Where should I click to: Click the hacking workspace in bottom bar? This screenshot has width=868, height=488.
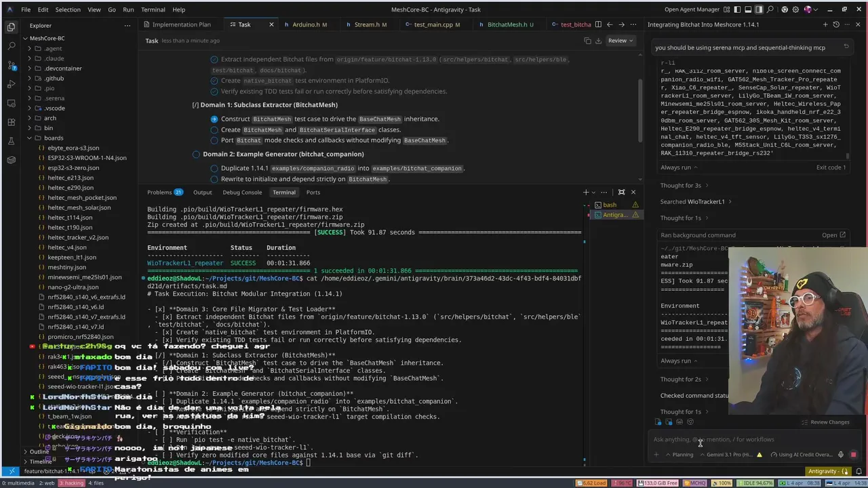click(x=71, y=483)
